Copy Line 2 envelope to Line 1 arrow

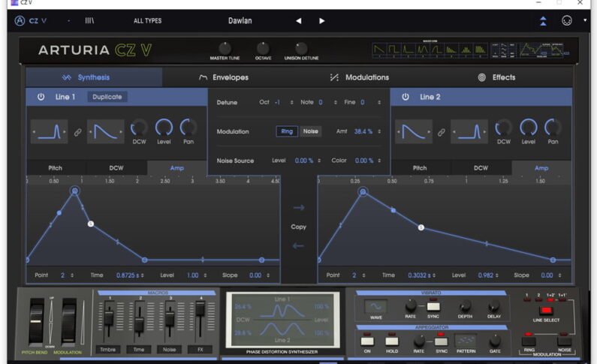pyautogui.click(x=299, y=246)
